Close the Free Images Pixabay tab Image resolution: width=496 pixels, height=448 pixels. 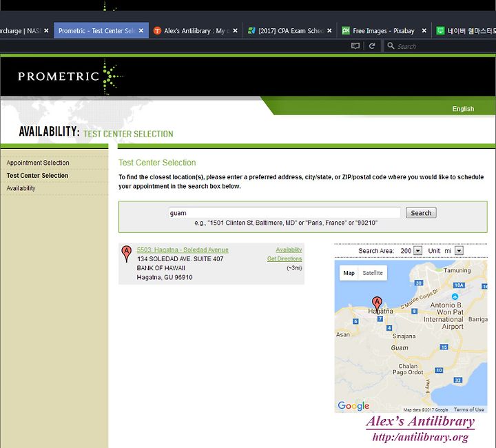424,31
